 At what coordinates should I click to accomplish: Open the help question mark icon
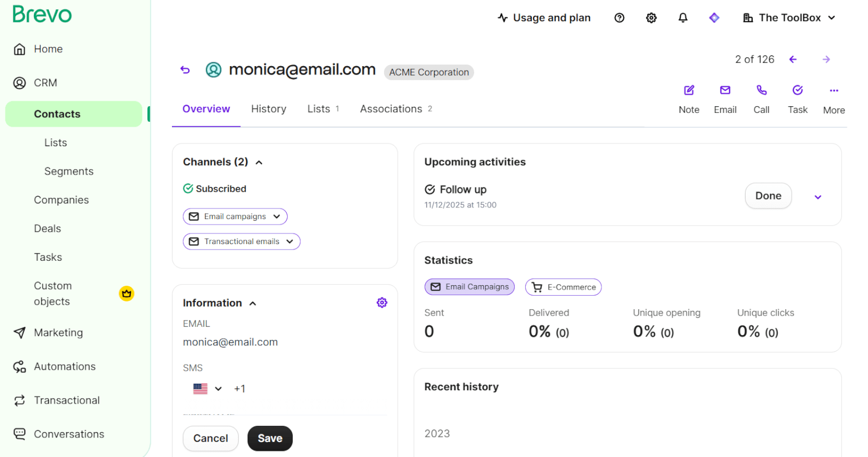[619, 18]
